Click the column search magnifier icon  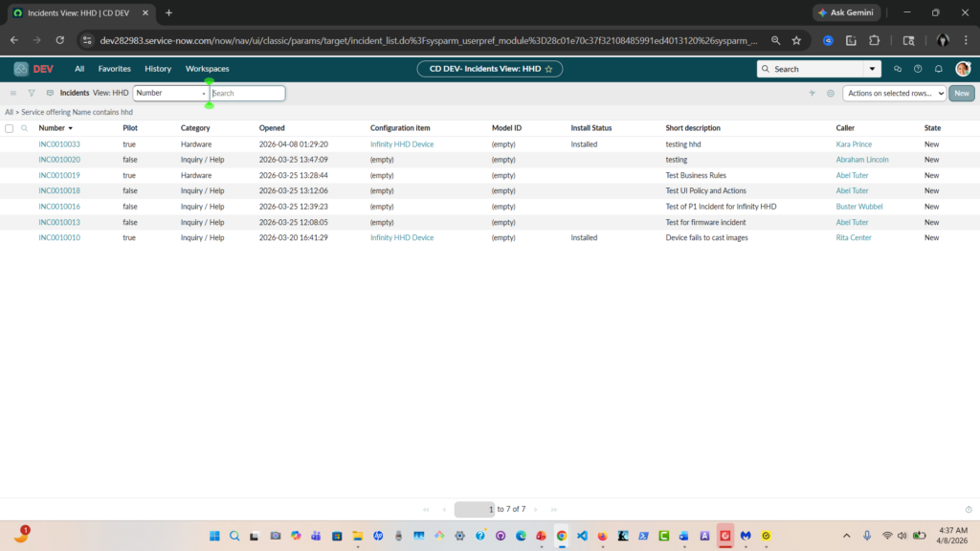click(x=24, y=127)
